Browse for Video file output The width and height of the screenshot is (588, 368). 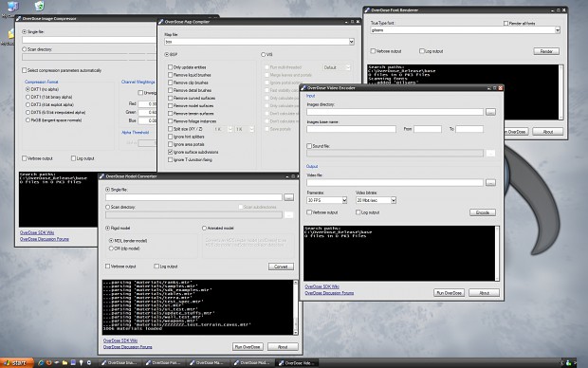click(490, 182)
